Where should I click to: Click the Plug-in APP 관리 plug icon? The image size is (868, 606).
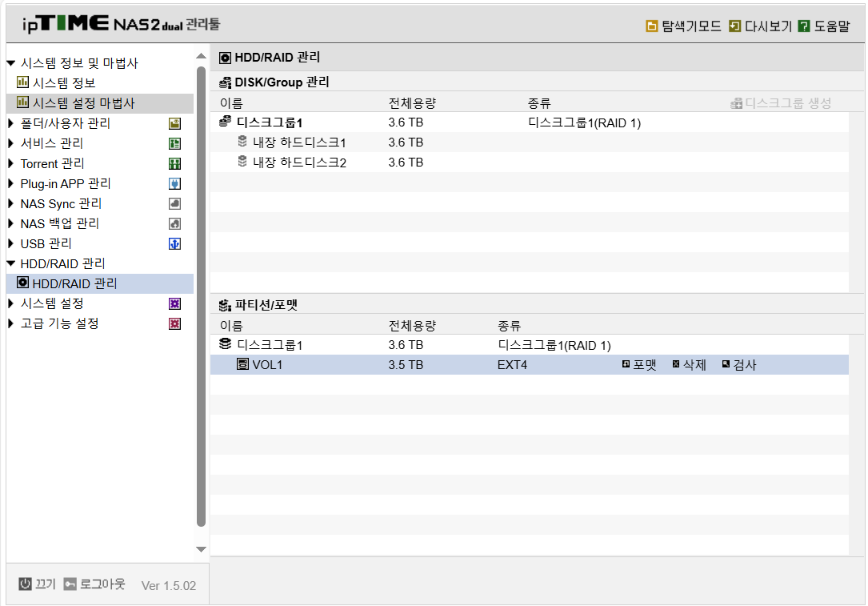point(175,183)
